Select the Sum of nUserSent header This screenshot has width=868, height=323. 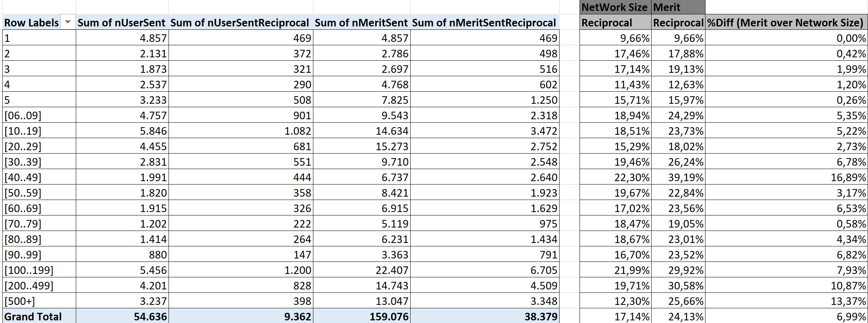pyautogui.click(x=122, y=23)
